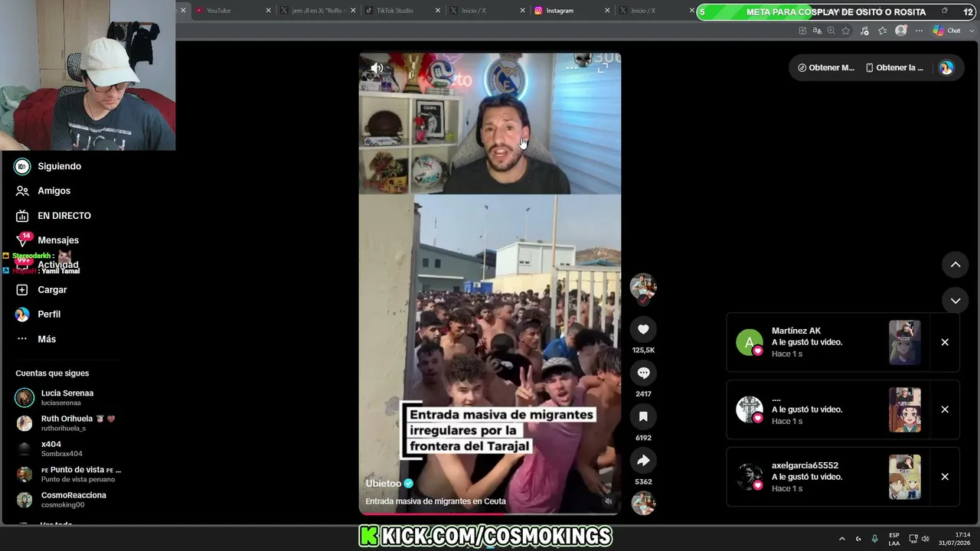Close the TikTok Studio tab
The image size is (980, 551).
pos(438,11)
